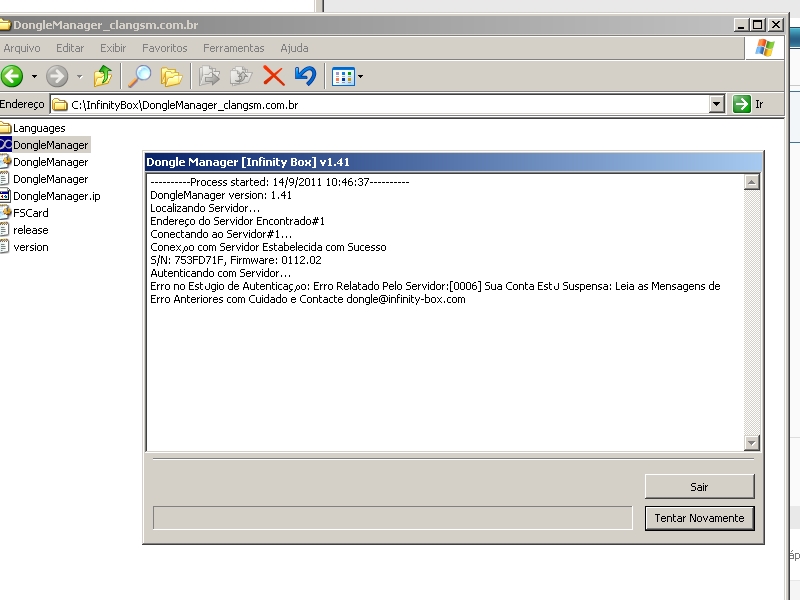This screenshot has height=600, width=800.
Task: Click the Dongle Manager dialog title bar
Action: [453, 162]
